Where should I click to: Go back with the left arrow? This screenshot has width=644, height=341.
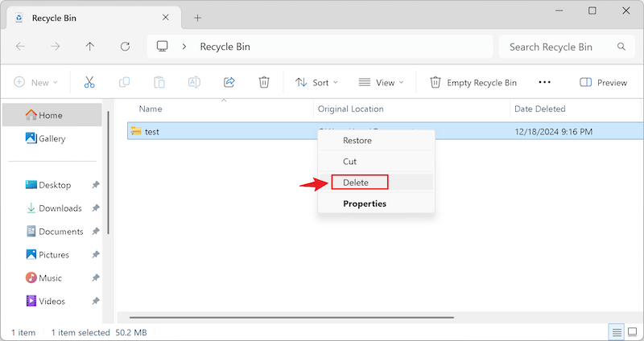[x=20, y=47]
